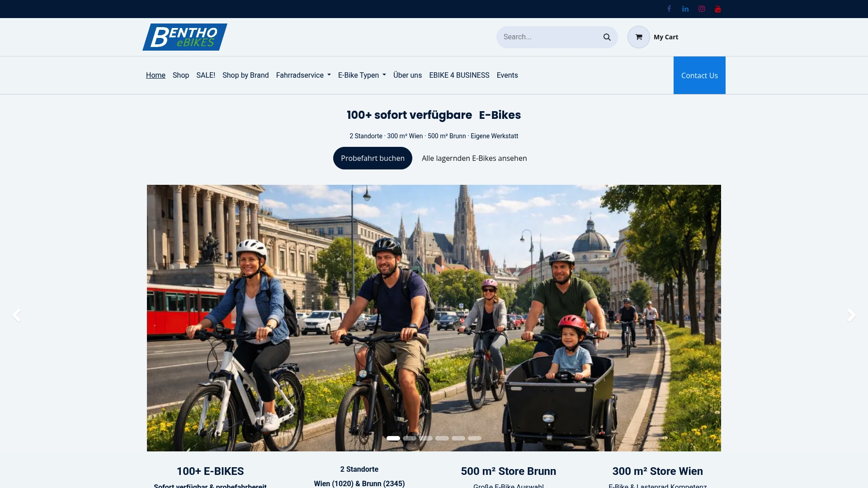Screen dimensions: 868x488
Task: Open My Cart via the cart icon
Action: [638, 37]
